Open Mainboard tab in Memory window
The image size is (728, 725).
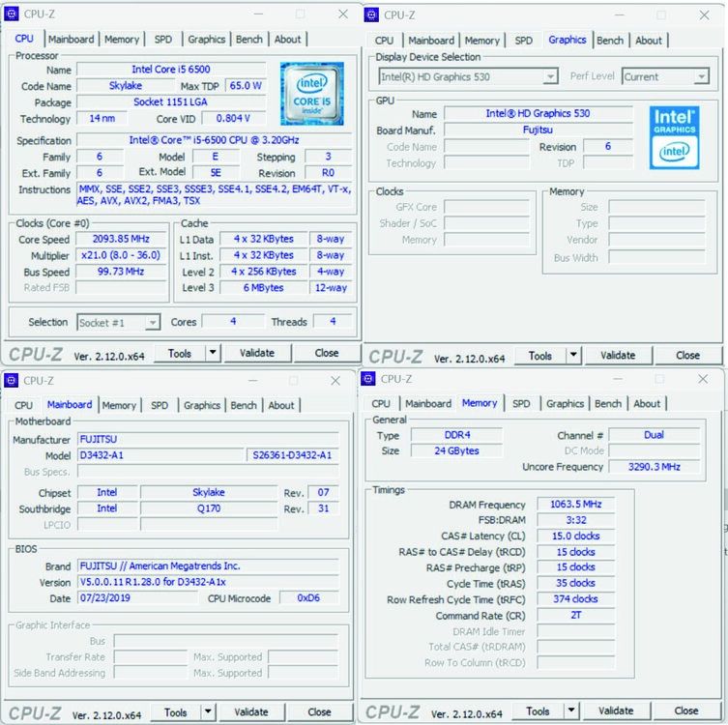click(428, 404)
